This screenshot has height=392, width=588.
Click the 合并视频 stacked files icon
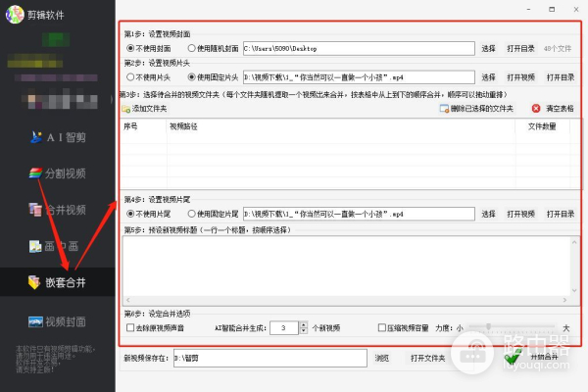[x=35, y=210]
